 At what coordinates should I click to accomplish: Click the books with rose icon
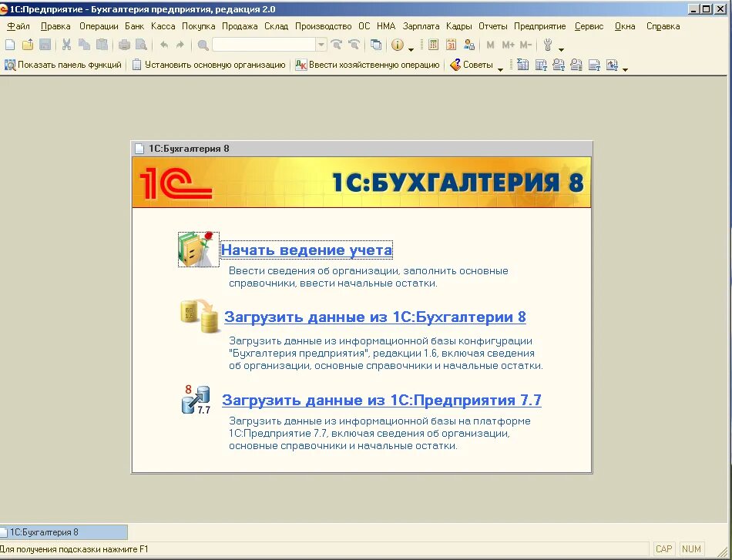coord(198,250)
